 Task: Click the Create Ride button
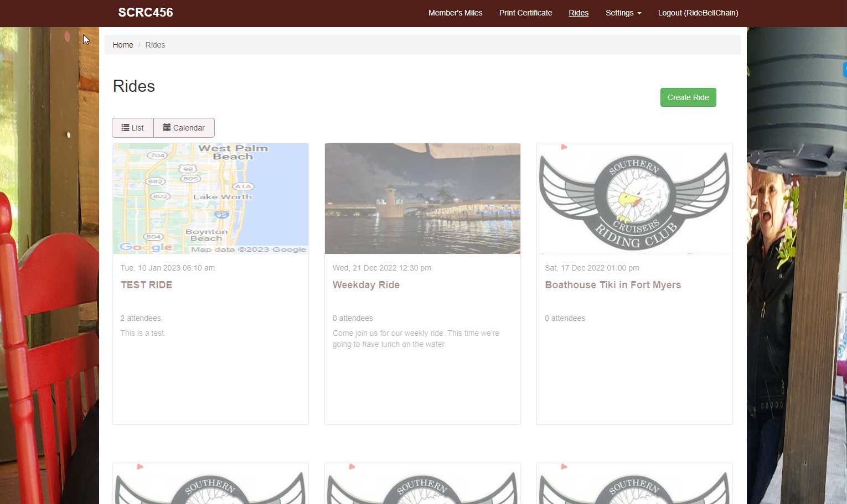pyautogui.click(x=688, y=97)
